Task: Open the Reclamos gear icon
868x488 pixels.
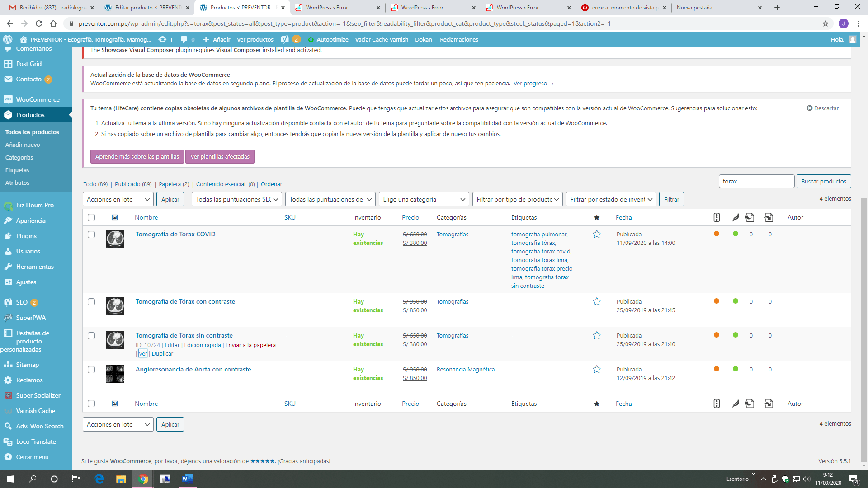Action: pos(8,380)
